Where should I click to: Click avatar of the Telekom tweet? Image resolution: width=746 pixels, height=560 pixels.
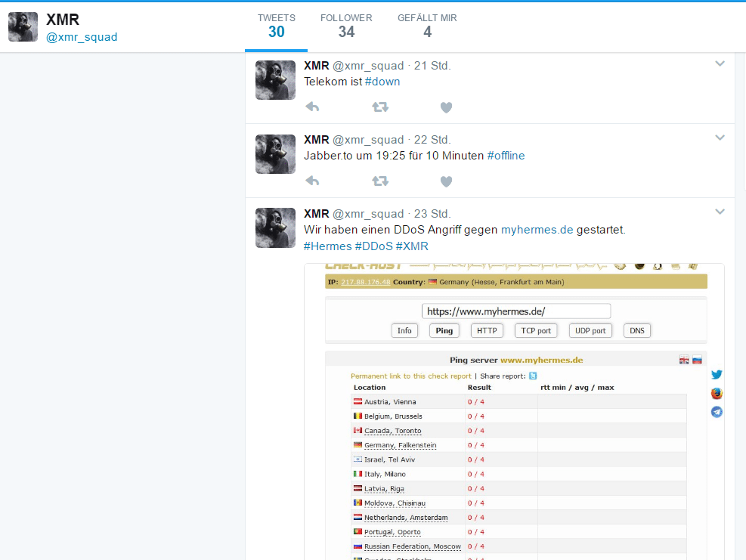point(275,80)
